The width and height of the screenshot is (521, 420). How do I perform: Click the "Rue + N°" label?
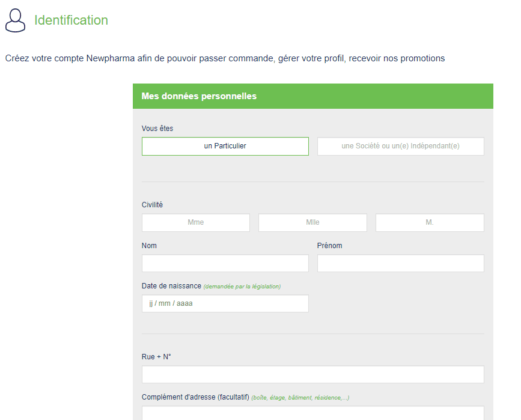point(156,357)
